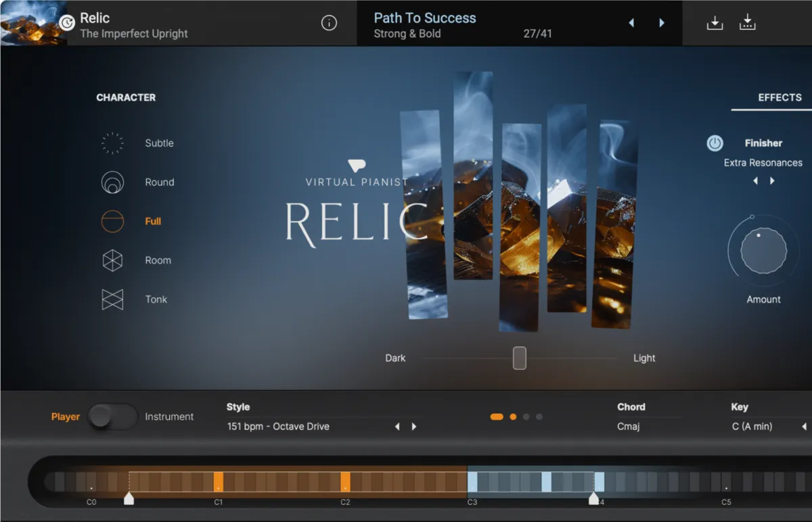Click the Dark to Light slider handle
The height and width of the screenshot is (522, 812).
point(519,358)
